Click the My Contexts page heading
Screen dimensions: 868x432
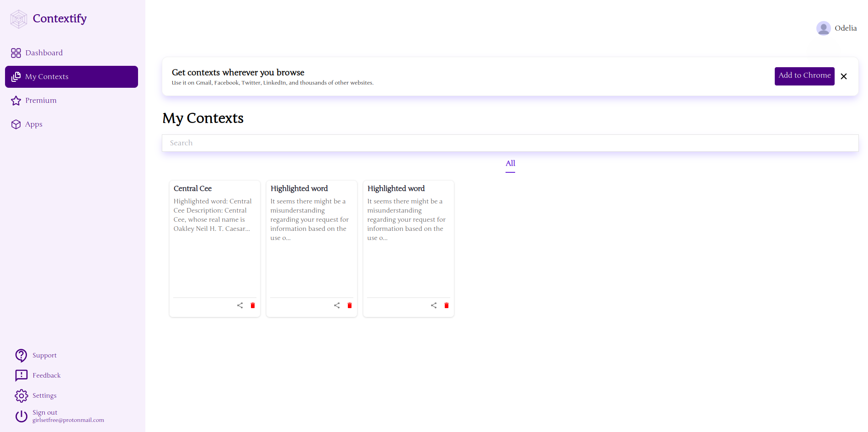point(203,118)
